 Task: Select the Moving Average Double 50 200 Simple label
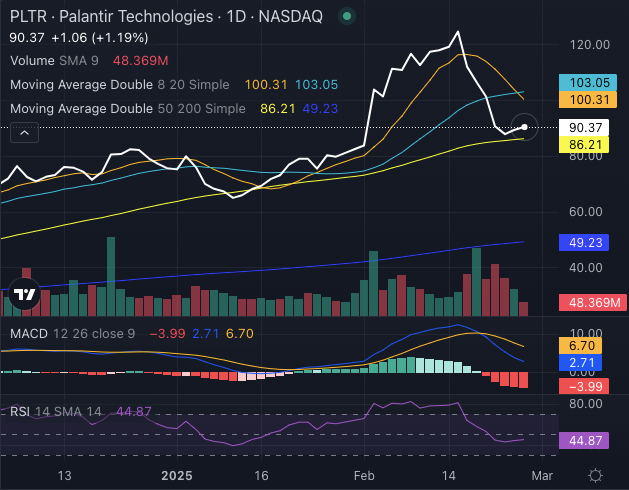[128, 108]
